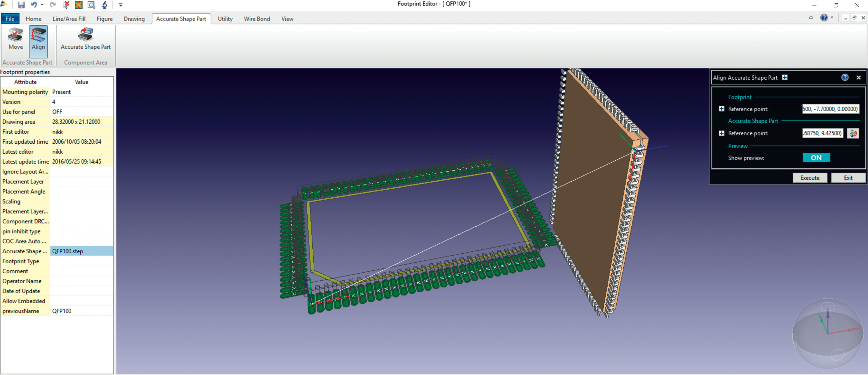Click the 3D orientation sphere gizmo
This screenshot has height=375, width=868.
[827, 333]
